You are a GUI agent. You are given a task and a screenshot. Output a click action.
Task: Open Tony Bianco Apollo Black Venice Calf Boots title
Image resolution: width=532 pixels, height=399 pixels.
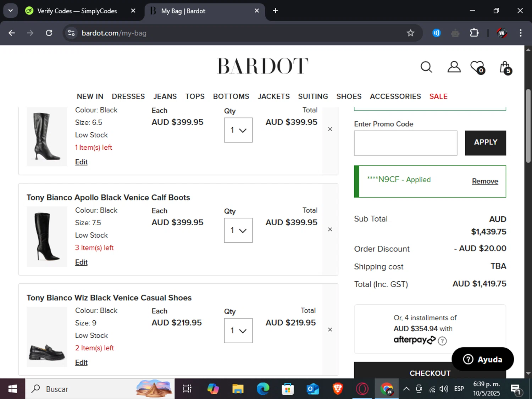(x=108, y=198)
